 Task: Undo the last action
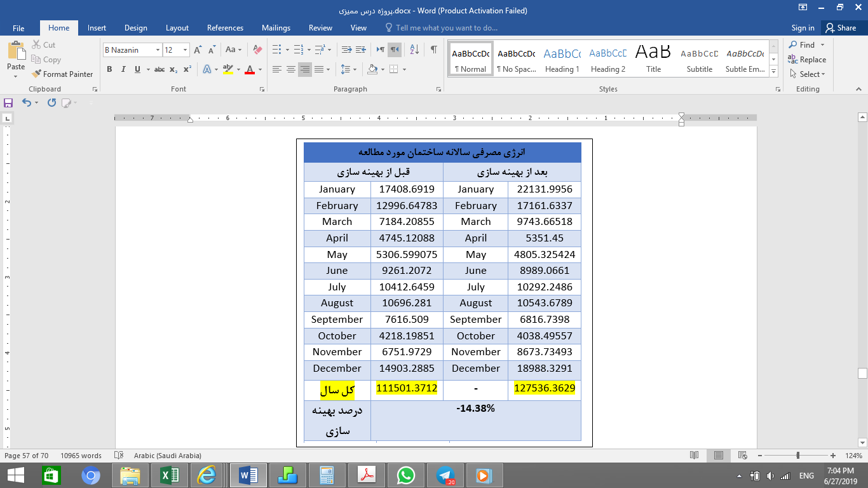26,102
